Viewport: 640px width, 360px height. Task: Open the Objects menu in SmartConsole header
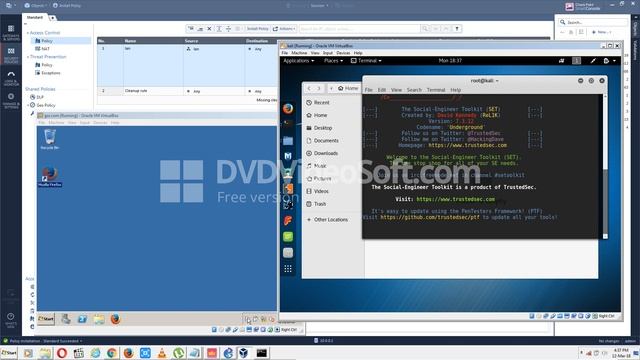tap(36, 6)
